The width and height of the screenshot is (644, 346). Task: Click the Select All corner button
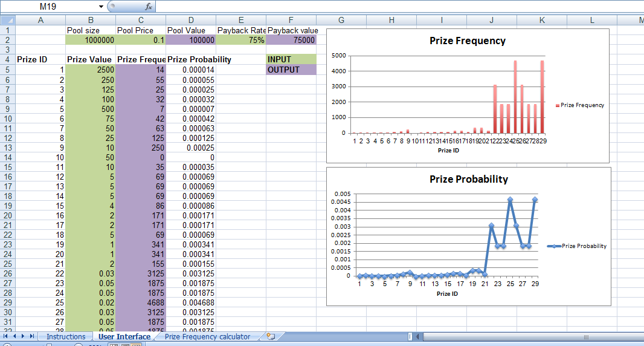(8, 20)
